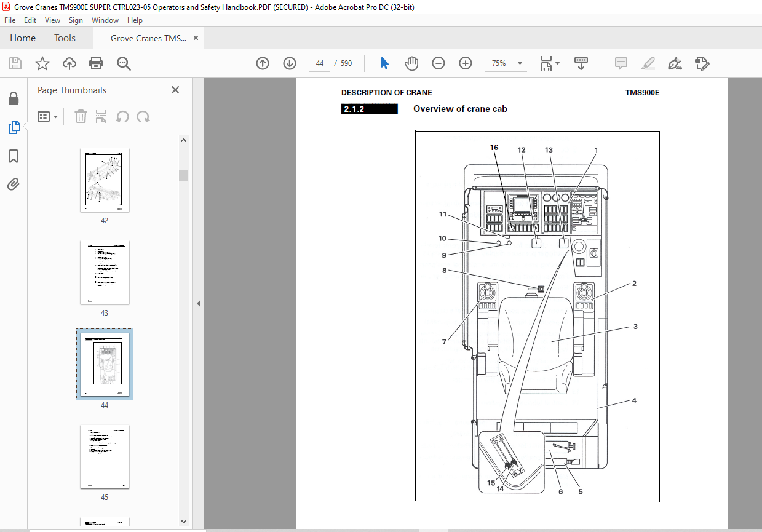The width and height of the screenshot is (762, 532).
Task: Click the thumbnails scrollbar up arrow
Action: click(x=183, y=140)
